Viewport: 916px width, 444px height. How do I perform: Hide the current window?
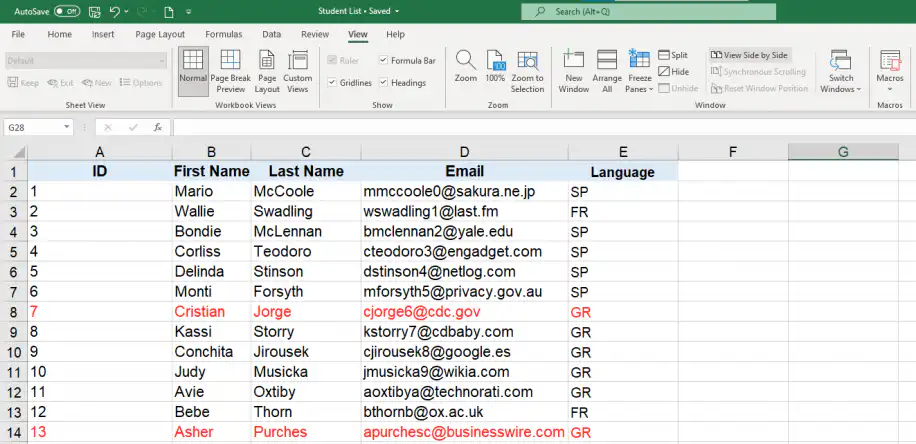click(x=674, y=71)
